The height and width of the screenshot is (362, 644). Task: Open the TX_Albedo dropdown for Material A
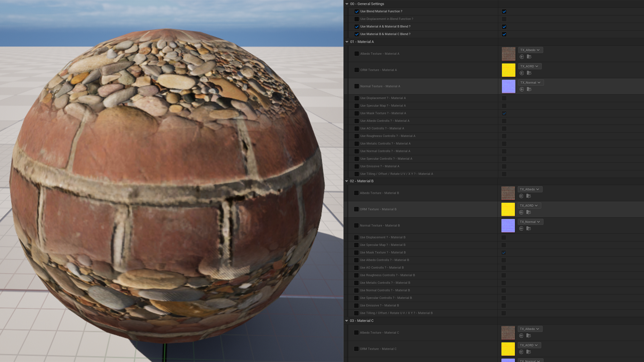[530, 50]
